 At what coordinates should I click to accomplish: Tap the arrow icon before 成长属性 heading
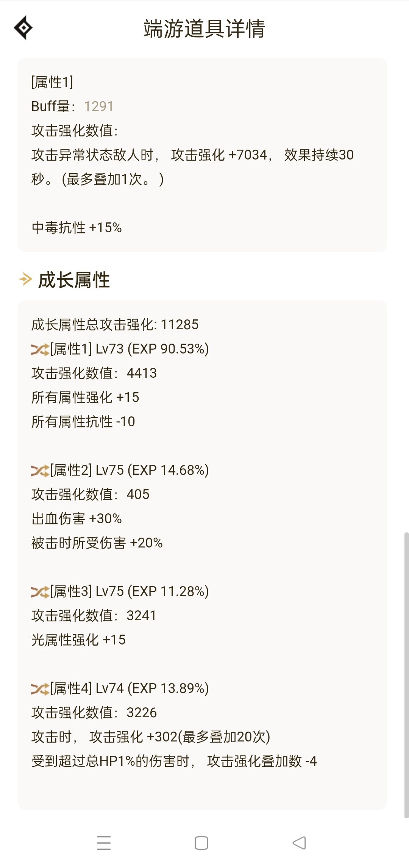[x=25, y=280]
